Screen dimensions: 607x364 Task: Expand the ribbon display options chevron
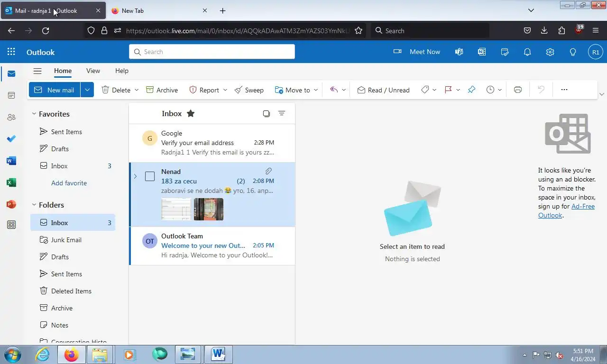click(x=602, y=94)
